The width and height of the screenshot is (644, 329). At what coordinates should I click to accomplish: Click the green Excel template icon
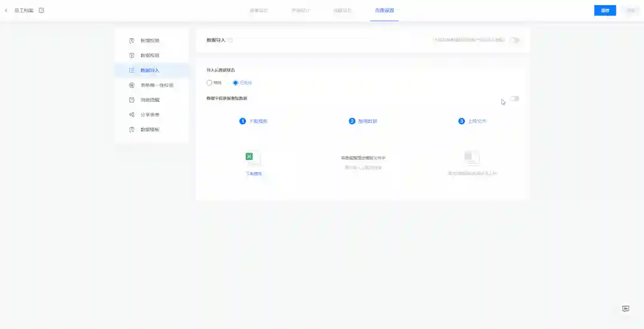pyautogui.click(x=249, y=157)
